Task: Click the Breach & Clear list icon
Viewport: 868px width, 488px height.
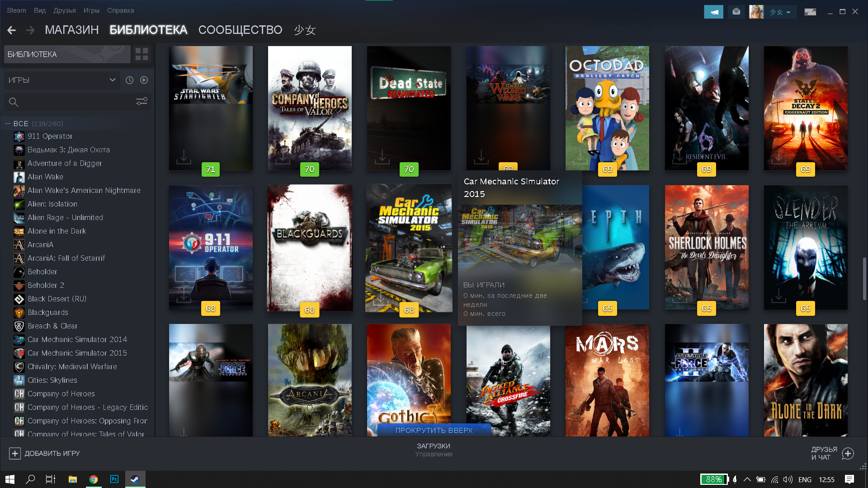Action: [19, 326]
